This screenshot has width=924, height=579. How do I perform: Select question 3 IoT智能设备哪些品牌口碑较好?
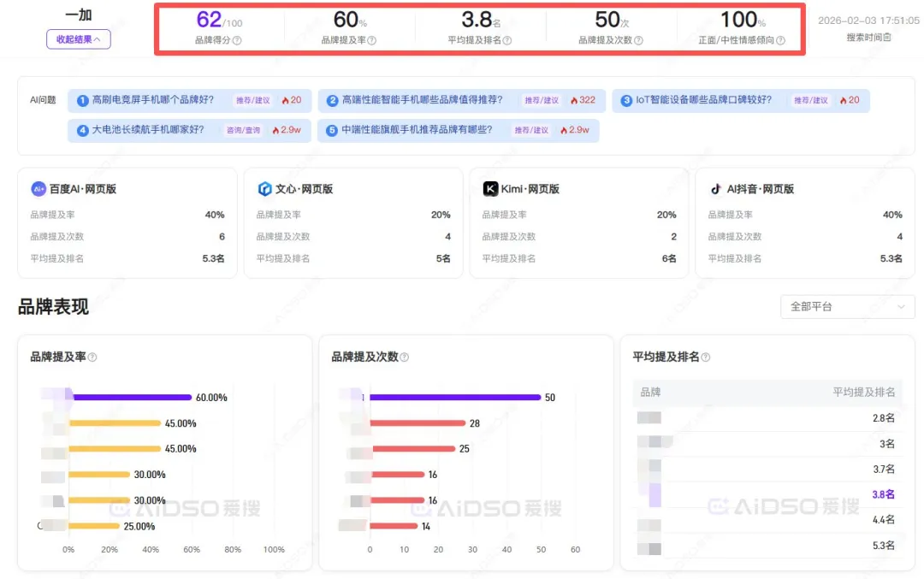703,100
